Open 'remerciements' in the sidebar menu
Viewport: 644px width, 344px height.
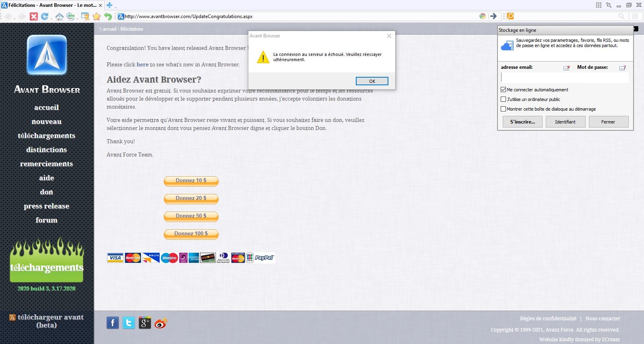[x=47, y=164]
